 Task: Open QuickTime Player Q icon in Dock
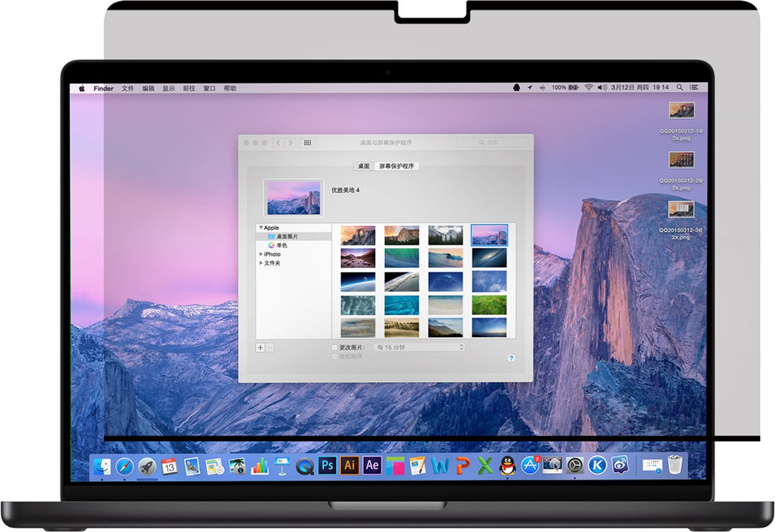[x=304, y=466]
